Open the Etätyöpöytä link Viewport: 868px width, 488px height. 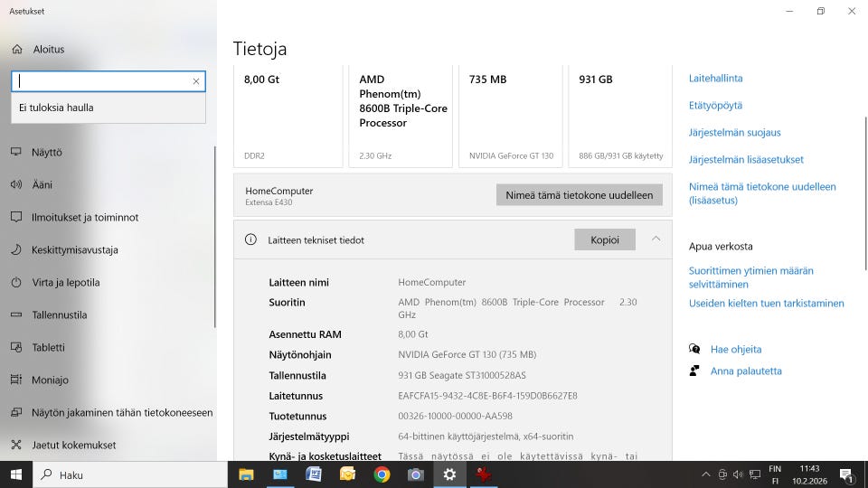click(x=715, y=105)
